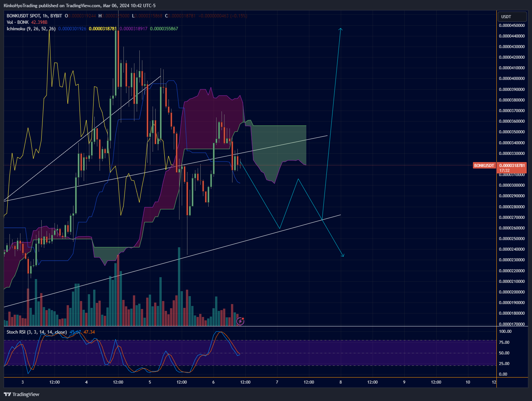Click Stoch RSI axis label 25.00
Viewport: 532px width, 401px height.
[x=504, y=364]
